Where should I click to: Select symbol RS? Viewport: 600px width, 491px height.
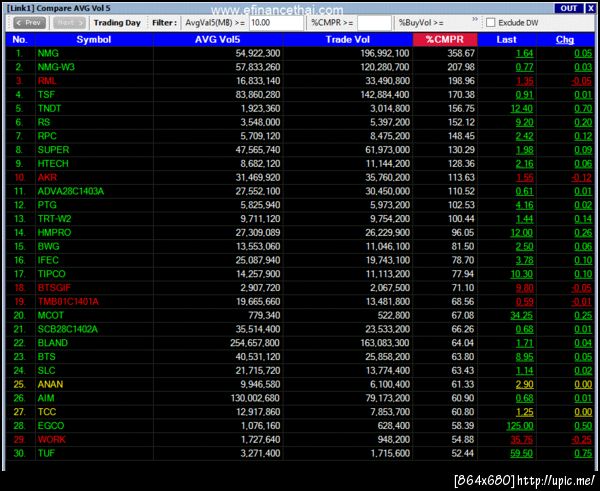(x=44, y=122)
